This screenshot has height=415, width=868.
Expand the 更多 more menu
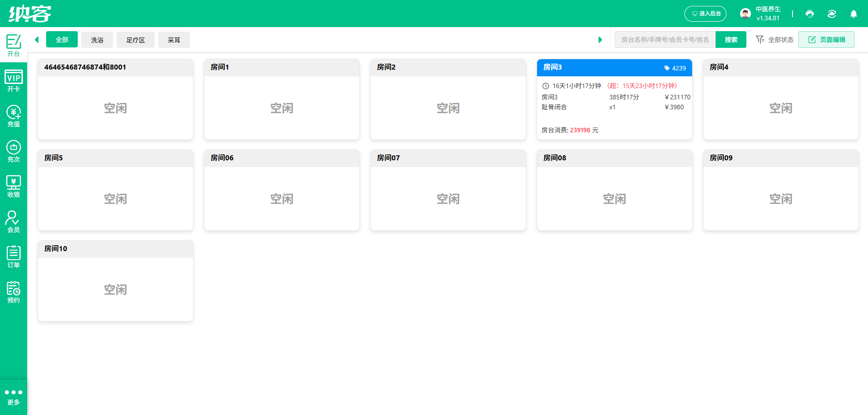click(14, 397)
